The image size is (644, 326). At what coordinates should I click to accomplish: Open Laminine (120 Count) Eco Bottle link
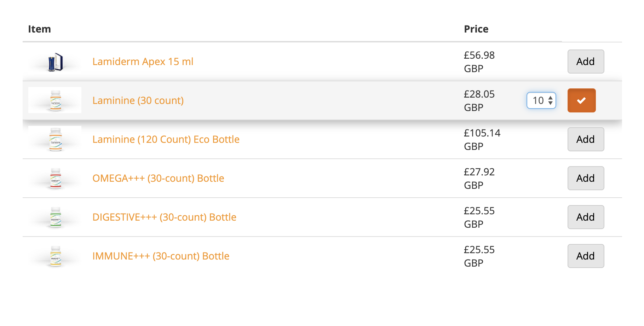(x=166, y=139)
